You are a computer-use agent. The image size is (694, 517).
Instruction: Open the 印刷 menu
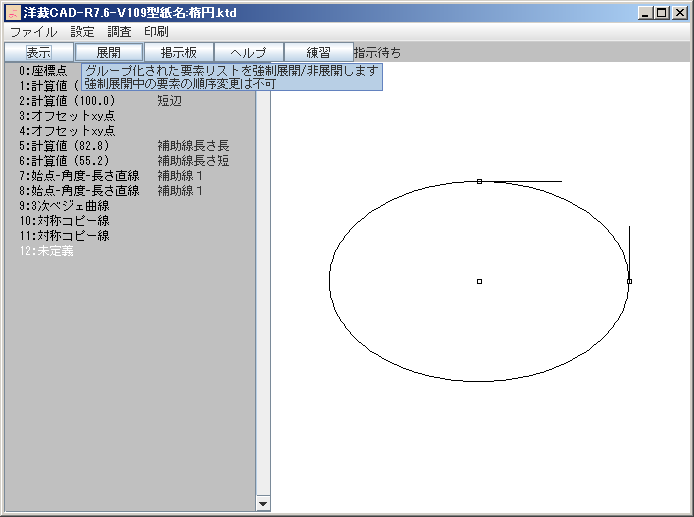tap(156, 32)
